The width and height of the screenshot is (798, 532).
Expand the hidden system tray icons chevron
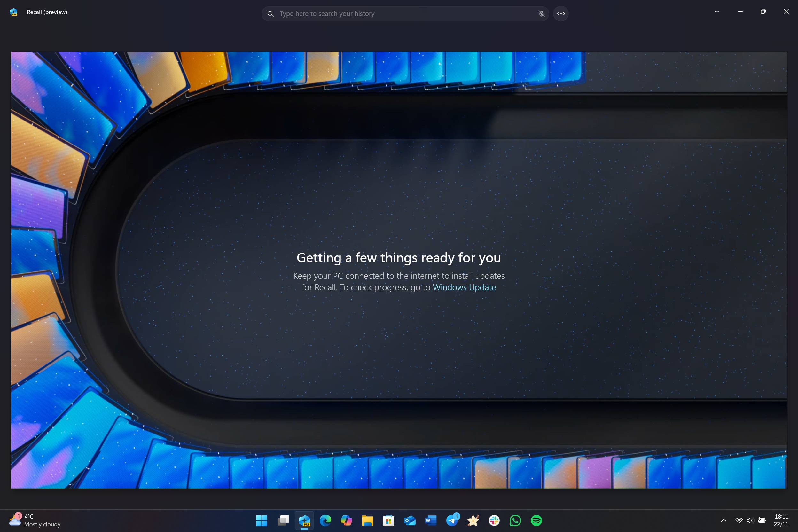coord(724,520)
